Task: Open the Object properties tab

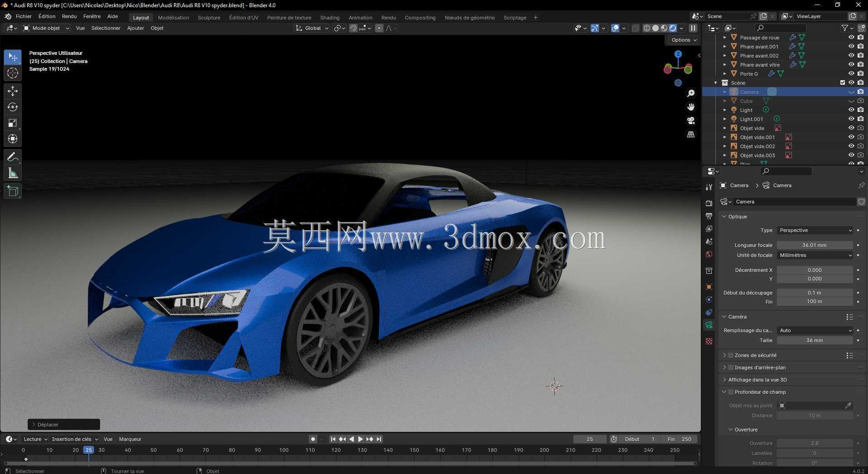Action: (709, 287)
